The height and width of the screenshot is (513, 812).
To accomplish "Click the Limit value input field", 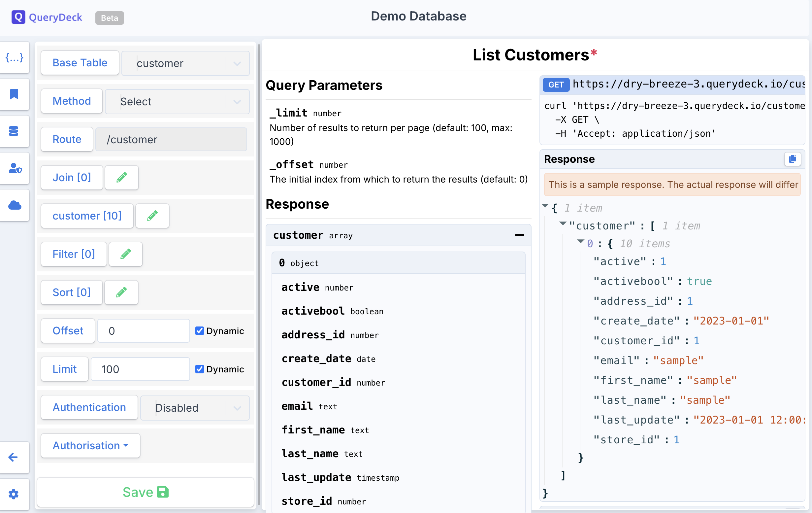I will [x=140, y=369].
